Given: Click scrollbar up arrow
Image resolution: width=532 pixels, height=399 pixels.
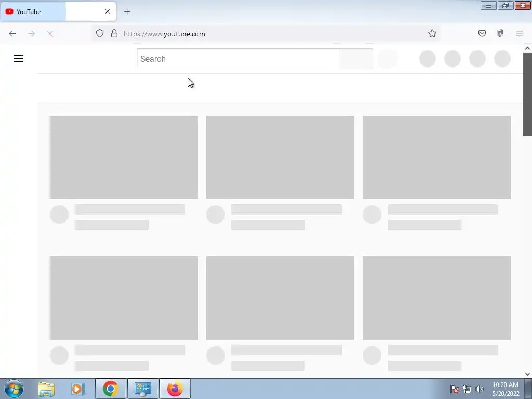Looking at the screenshot, I should pos(527,48).
